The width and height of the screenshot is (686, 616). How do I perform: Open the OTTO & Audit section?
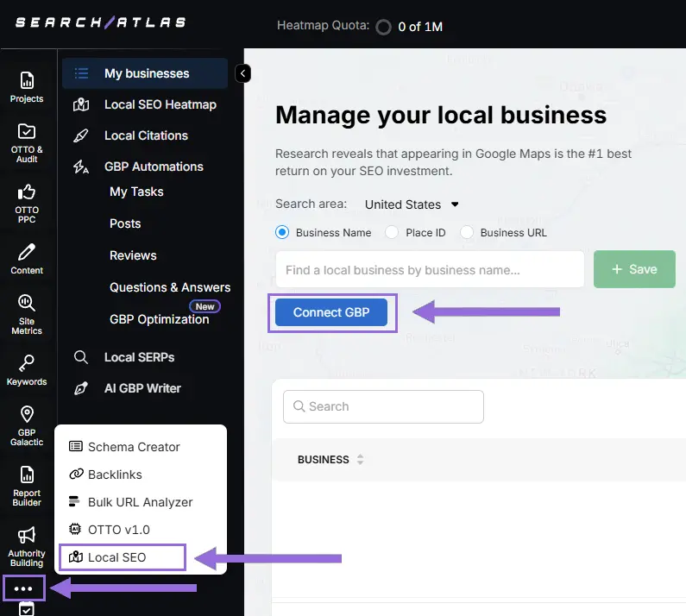tap(27, 141)
